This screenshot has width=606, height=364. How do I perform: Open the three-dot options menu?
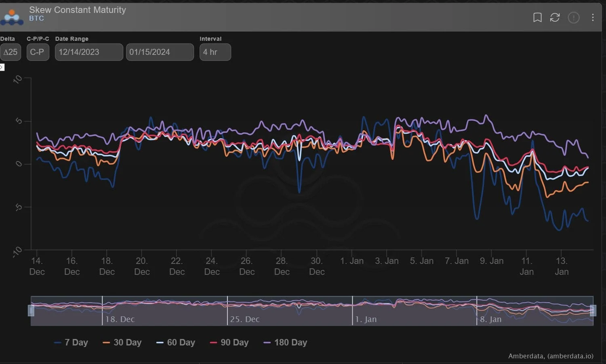tap(593, 17)
